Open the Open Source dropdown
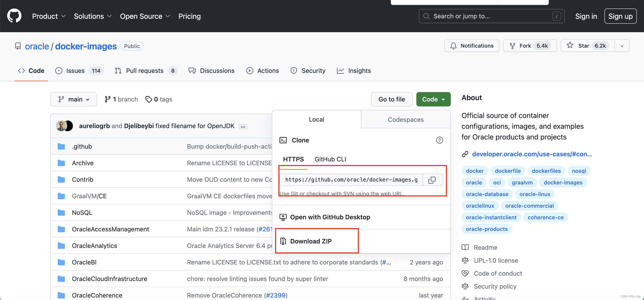 145,16
